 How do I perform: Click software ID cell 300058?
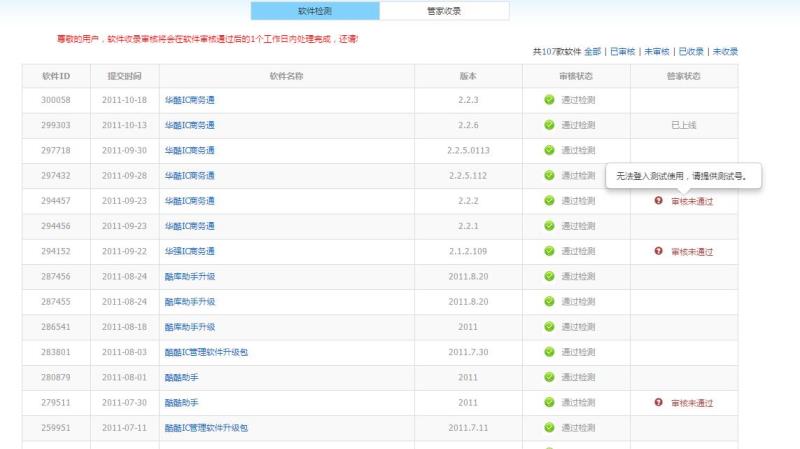tap(56, 100)
